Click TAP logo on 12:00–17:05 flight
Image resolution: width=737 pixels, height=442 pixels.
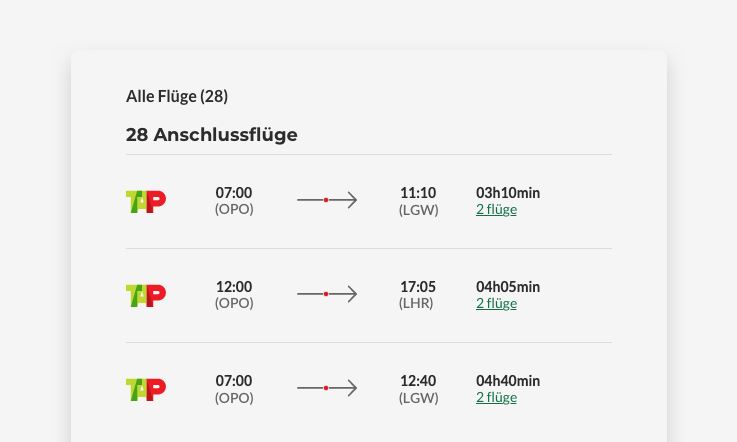(146, 295)
